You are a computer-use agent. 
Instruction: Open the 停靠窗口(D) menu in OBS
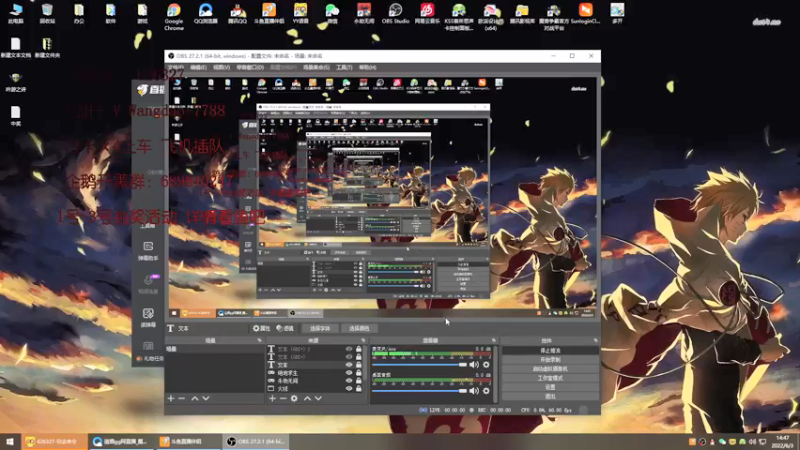tap(250, 67)
